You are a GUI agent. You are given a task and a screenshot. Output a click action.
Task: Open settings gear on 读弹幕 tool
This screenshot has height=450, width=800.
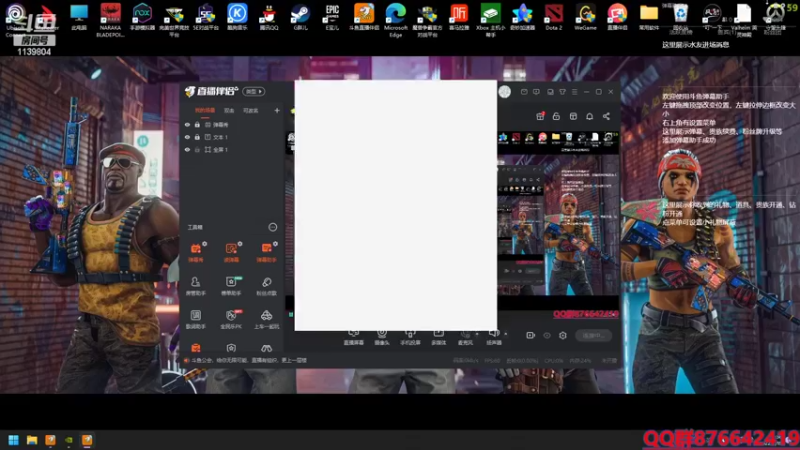(240, 244)
